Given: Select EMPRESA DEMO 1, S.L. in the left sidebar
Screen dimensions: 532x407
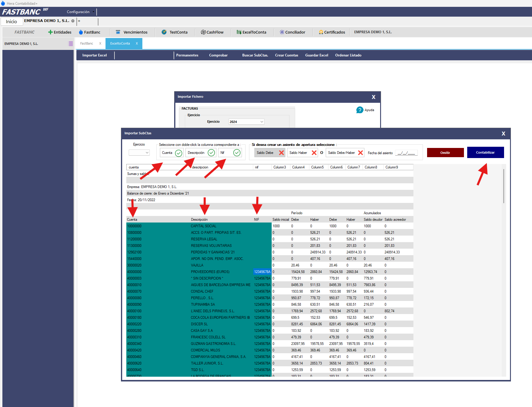Looking at the screenshot, I should 21,44.
